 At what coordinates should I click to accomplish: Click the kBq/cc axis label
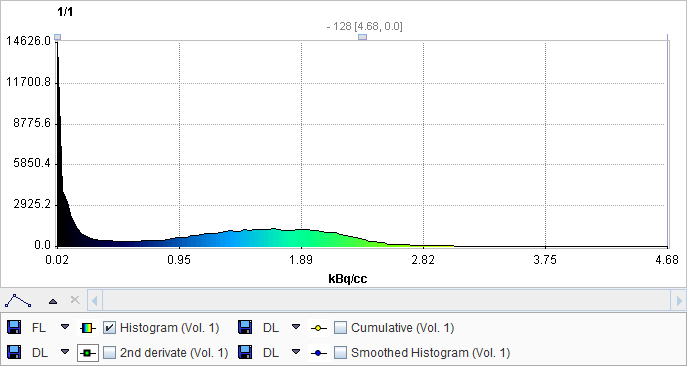[348, 279]
